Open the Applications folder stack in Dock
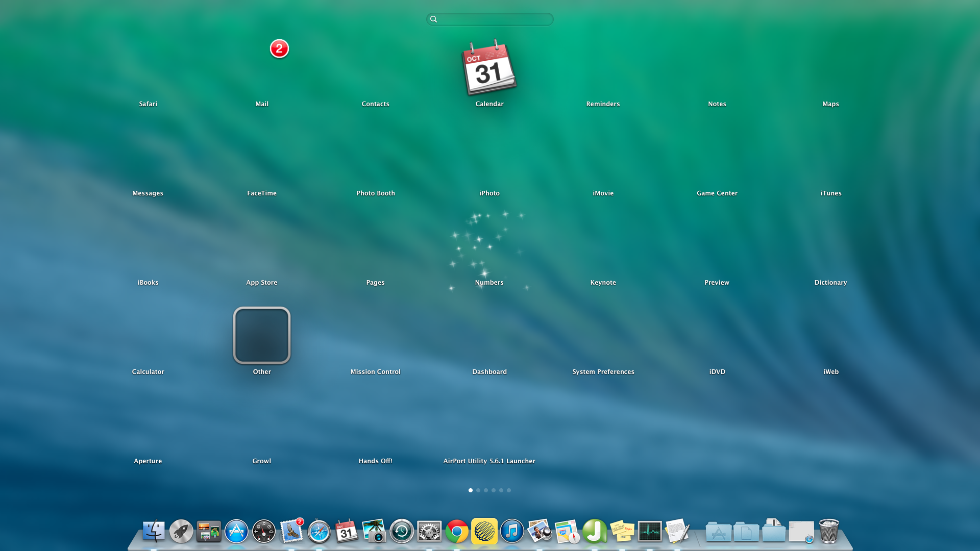The image size is (980, 551). click(x=718, y=532)
